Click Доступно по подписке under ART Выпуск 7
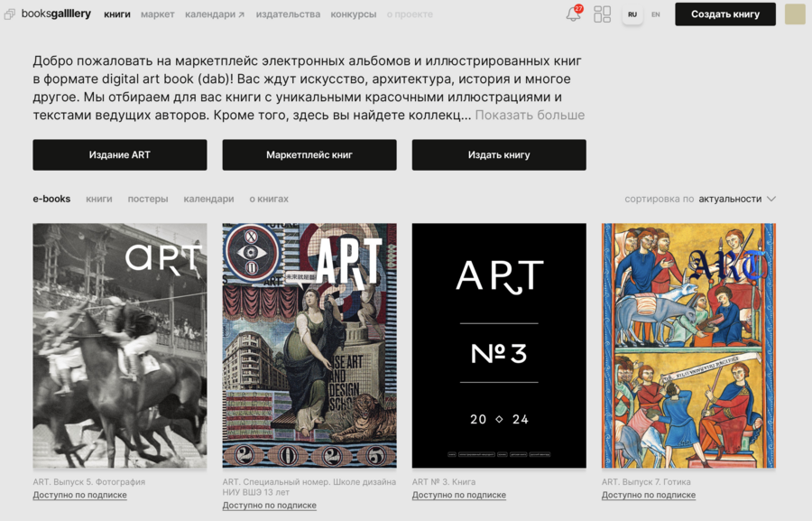 (x=649, y=495)
